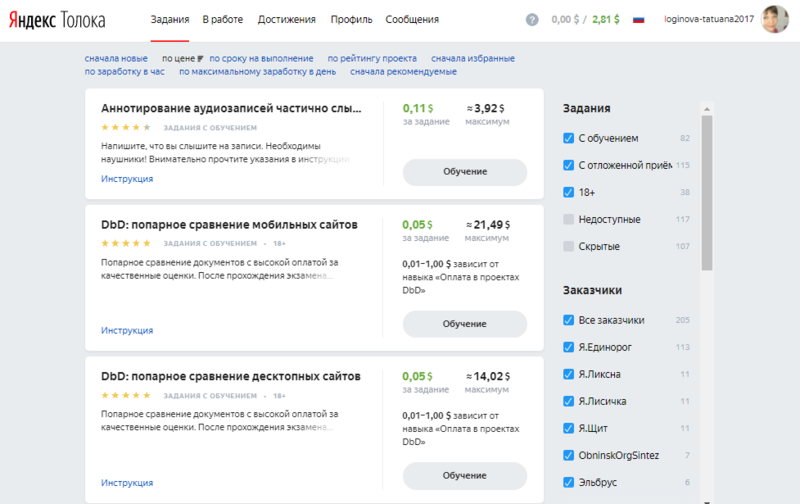
Task: Open task title Аннотирование аудиозаписей частично слы...
Action: 231,109
